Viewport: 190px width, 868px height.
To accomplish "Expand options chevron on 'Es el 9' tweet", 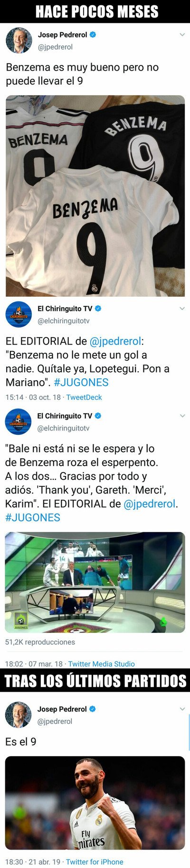I will pyautogui.click(x=182, y=709).
